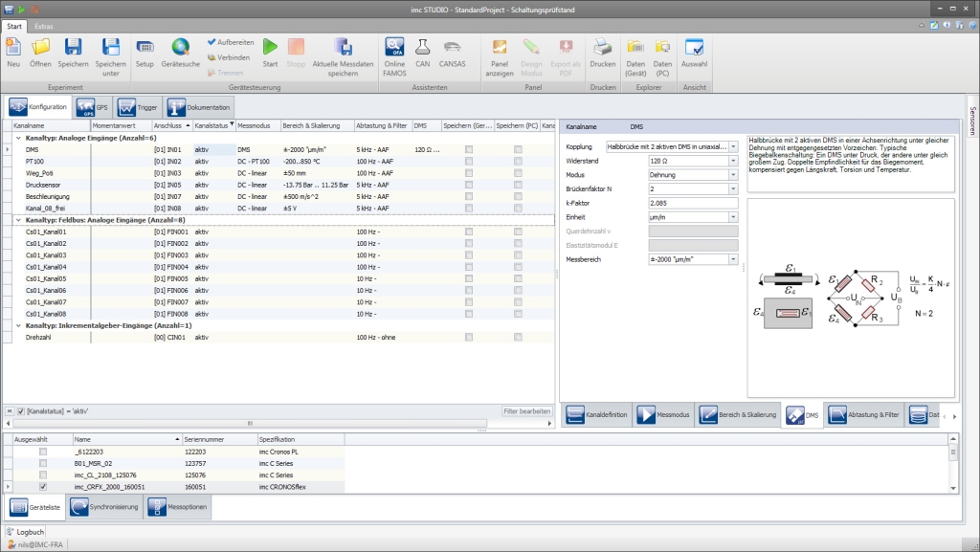The width and height of the screenshot is (980, 552).
Task: Click the Drucken printer icon
Action: 602,47
